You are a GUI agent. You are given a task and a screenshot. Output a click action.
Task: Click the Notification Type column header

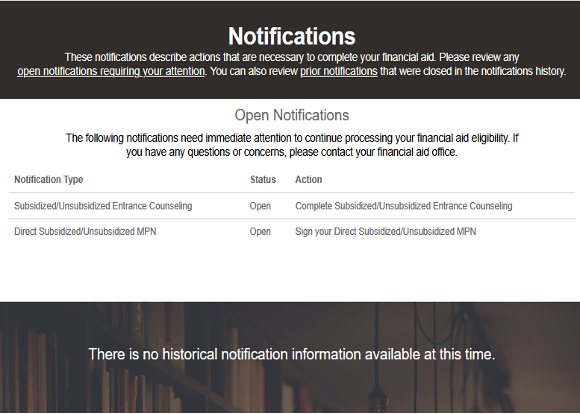pyautogui.click(x=49, y=179)
